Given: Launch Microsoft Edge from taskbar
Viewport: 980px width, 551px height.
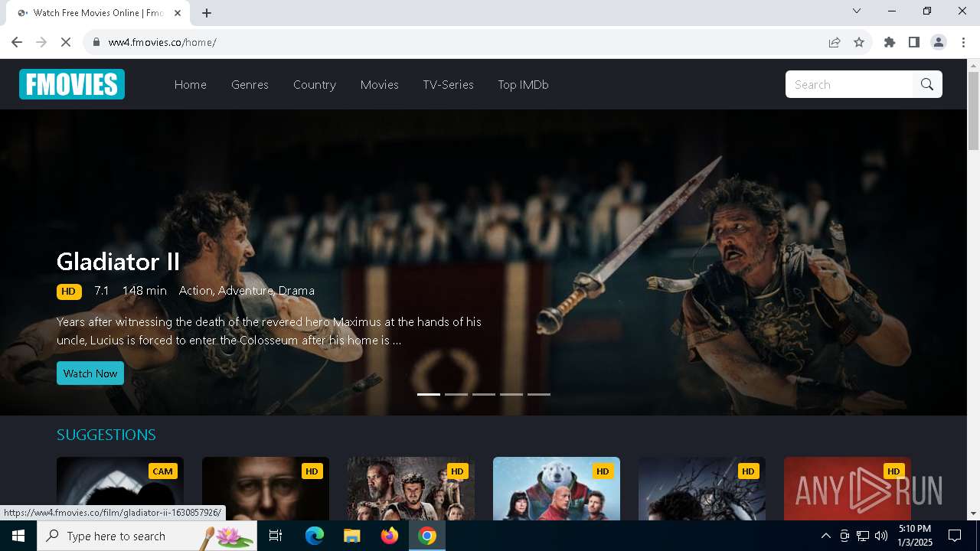Looking at the screenshot, I should pos(315,536).
